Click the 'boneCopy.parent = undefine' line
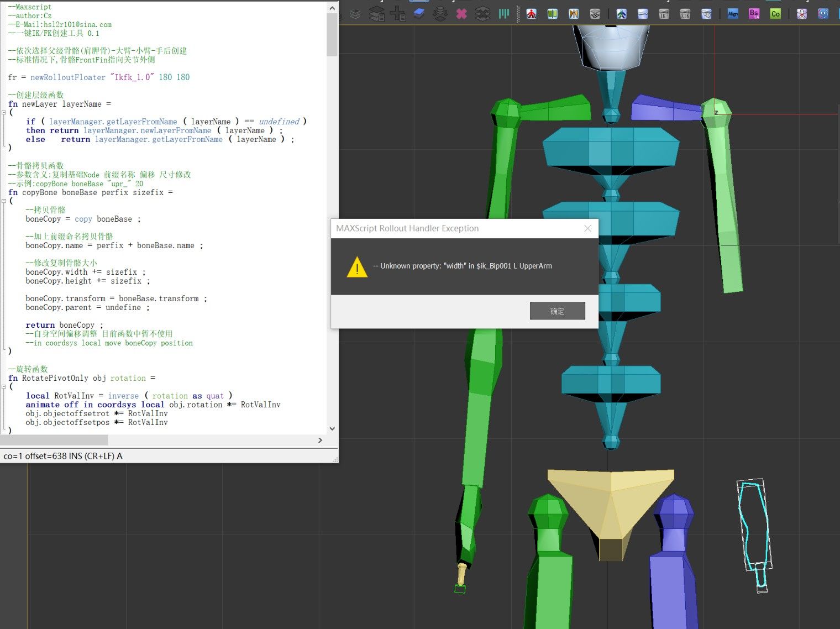Screen dimensions: 840x629 88,307
